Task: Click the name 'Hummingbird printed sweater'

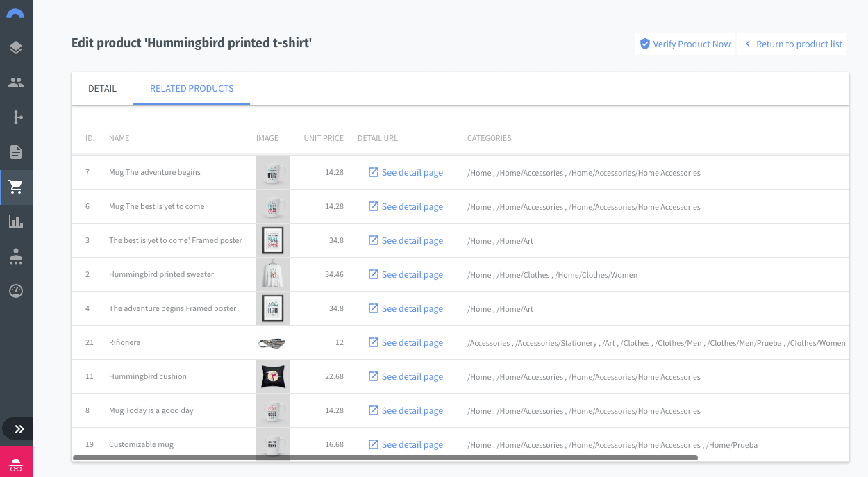Action: 161,274
